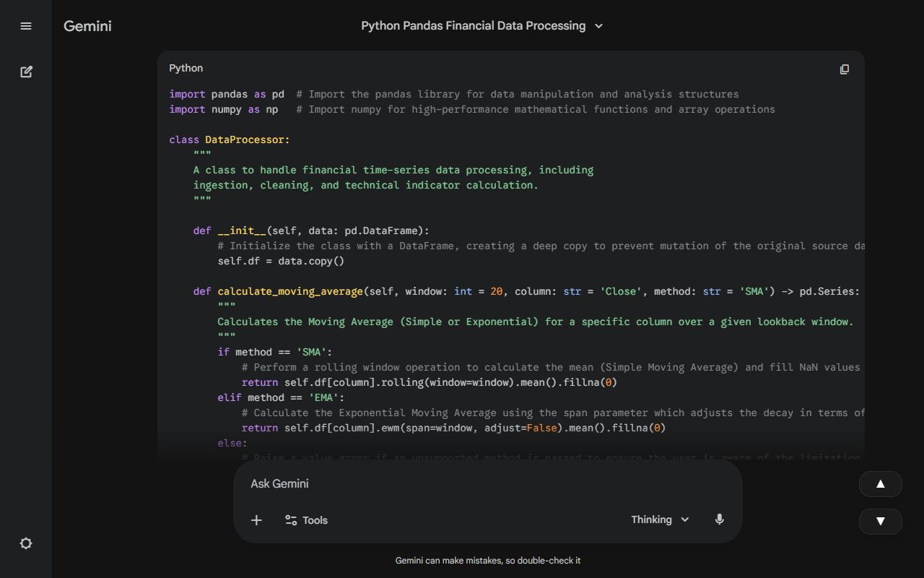Click the 'Gemini can make mistakes' disclaimer
The width and height of the screenshot is (924, 578).
tap(488, 561)
